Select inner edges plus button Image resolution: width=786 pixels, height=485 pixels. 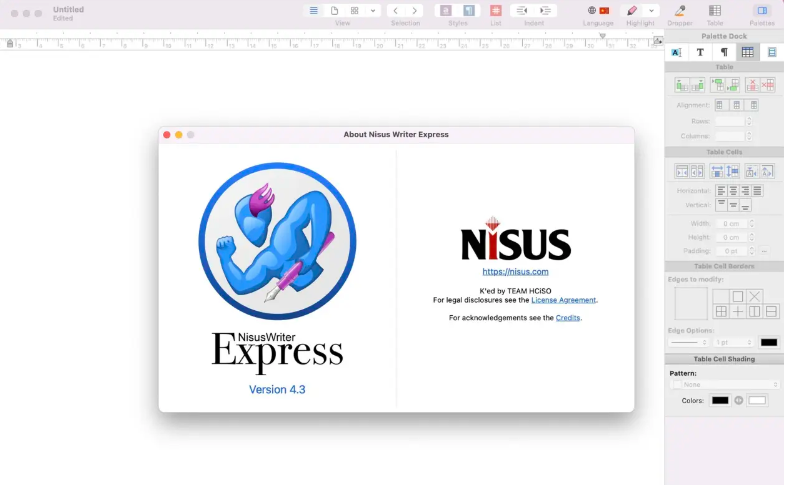point(737,312)
